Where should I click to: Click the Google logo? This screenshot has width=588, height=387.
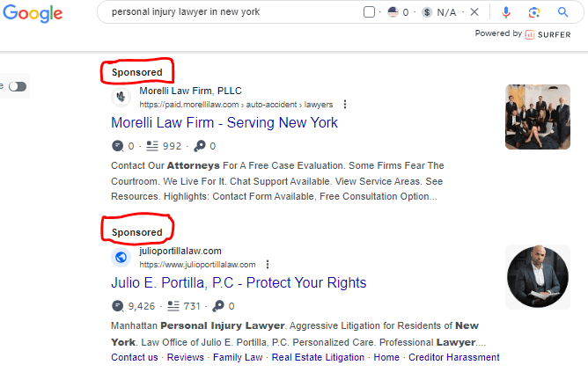32,13
